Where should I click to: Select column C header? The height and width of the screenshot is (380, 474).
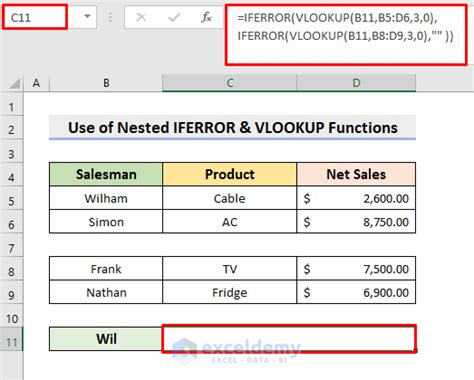[x=230, y=83]
